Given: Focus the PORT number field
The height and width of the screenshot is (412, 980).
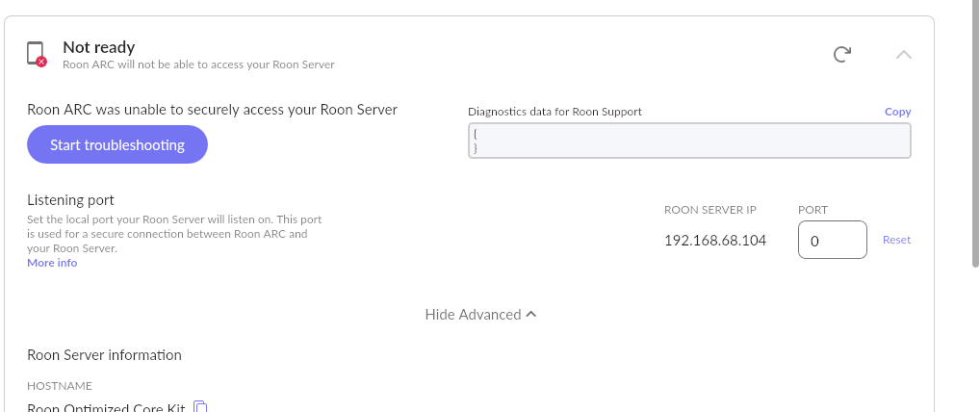Looking at the screenshot, I should 833,240.
